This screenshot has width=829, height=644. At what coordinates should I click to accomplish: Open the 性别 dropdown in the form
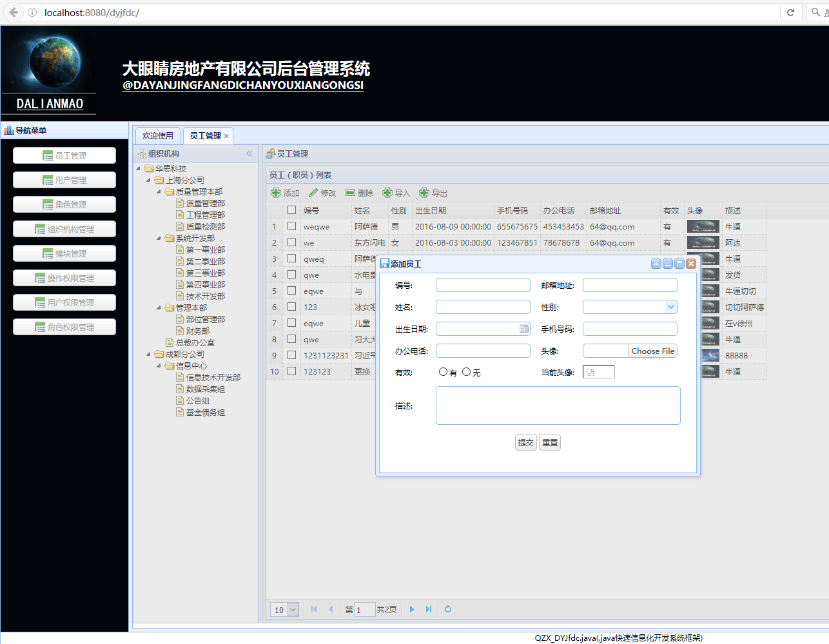click(671, 307)
